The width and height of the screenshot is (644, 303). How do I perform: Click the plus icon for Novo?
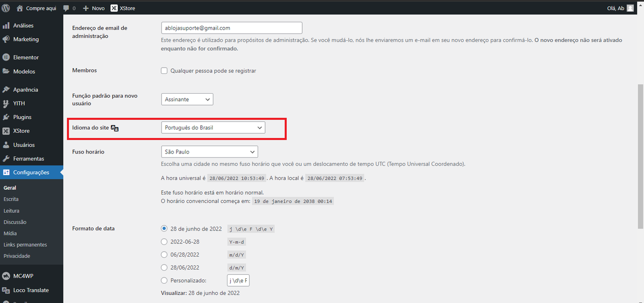(x=86, y=8)
